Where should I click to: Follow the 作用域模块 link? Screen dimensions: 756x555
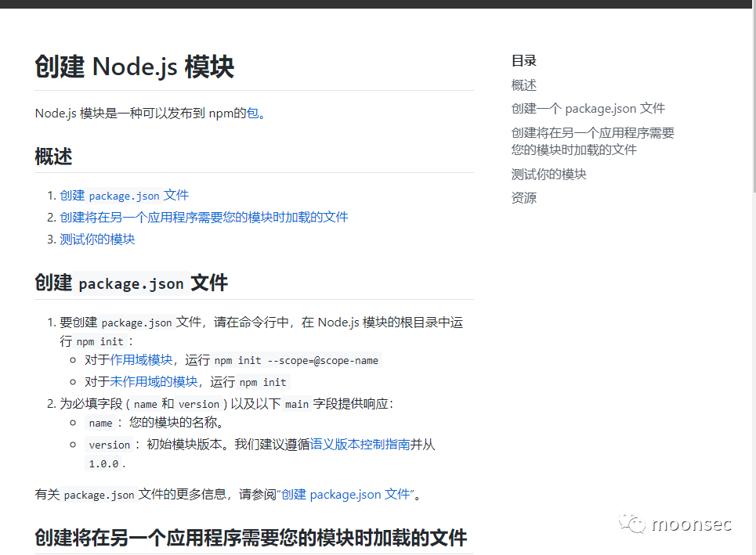pyautogui.click(x=141, y=360)
